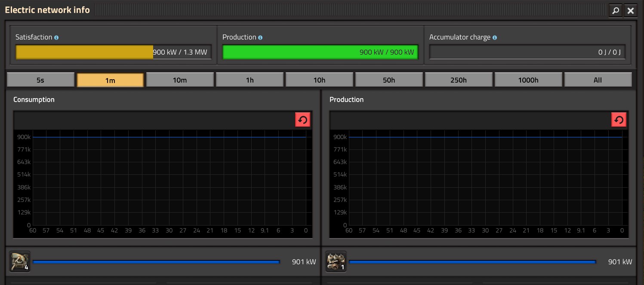Switch to the 50h time range
This screenshot has width=644, height=285.
[x=389, y=80]
